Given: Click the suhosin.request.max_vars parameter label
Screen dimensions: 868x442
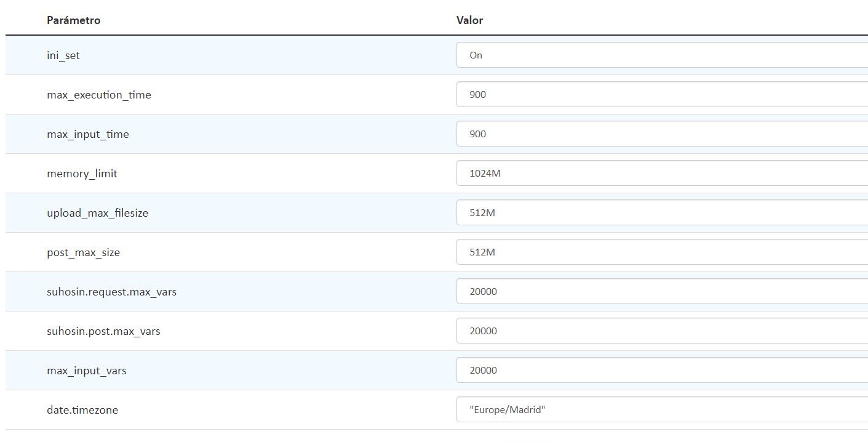Looking at the screenshot, I should tap(111, 292).
